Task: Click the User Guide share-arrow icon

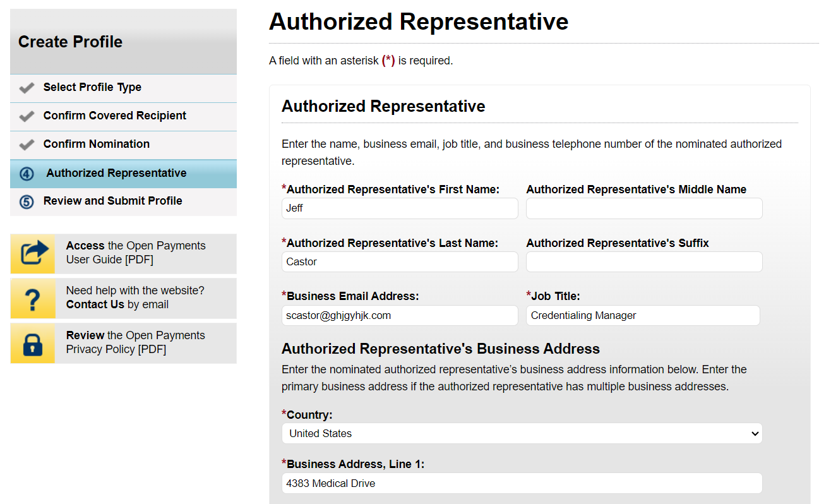Action: pos(32,253)
